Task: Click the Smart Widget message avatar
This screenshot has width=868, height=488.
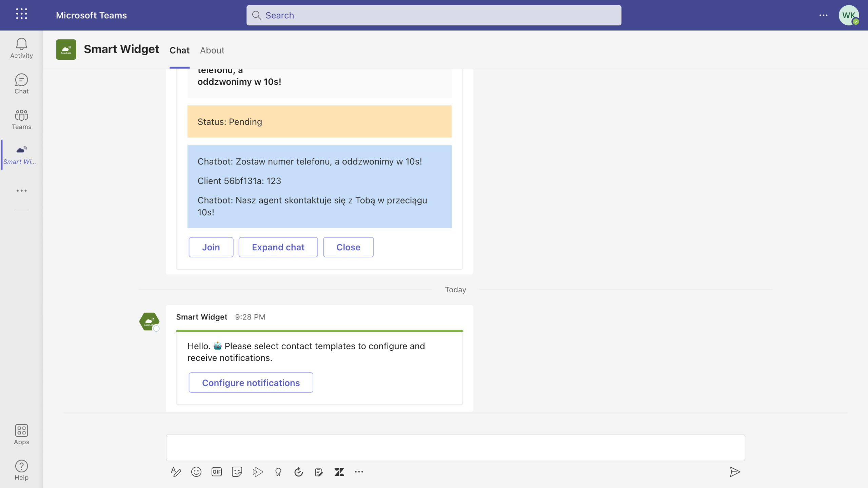Action: [x=149, y=321]
